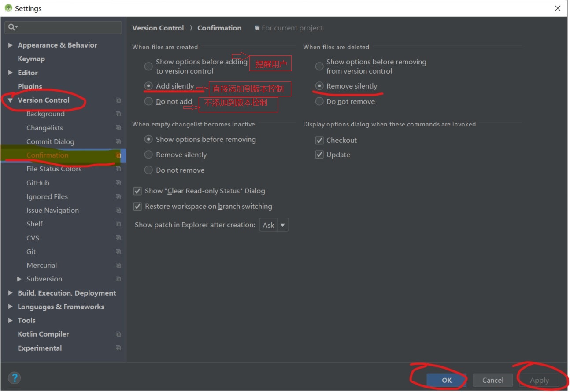Click project-level icon next to Kotlin Compiler
The image size is (570, 392).
tap(118, 334)
